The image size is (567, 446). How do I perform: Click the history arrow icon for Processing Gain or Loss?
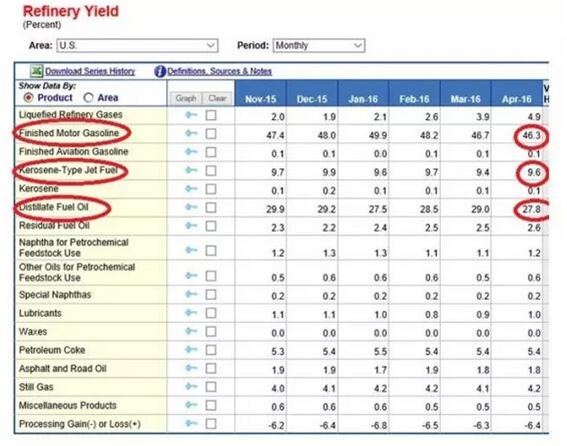click(191, 423)
